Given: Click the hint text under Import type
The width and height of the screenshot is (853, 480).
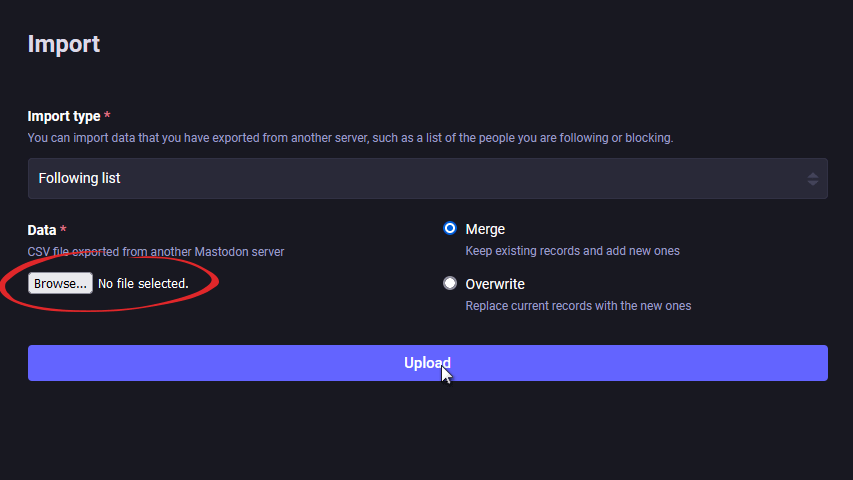Looking at the screenshot, I should 350,138.
